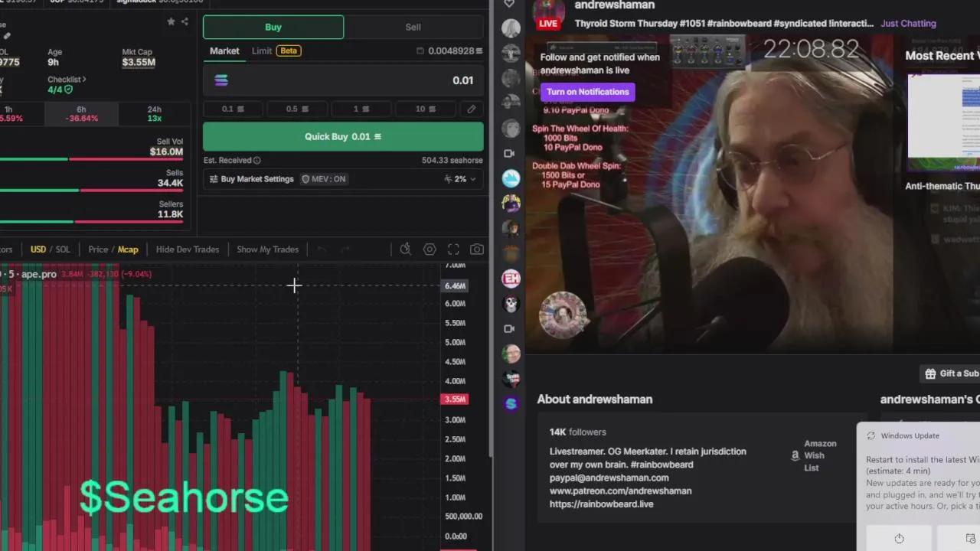Expand the Checklist details chevron
The width and height of the screenshot is (980, 551).
[84, 80]
